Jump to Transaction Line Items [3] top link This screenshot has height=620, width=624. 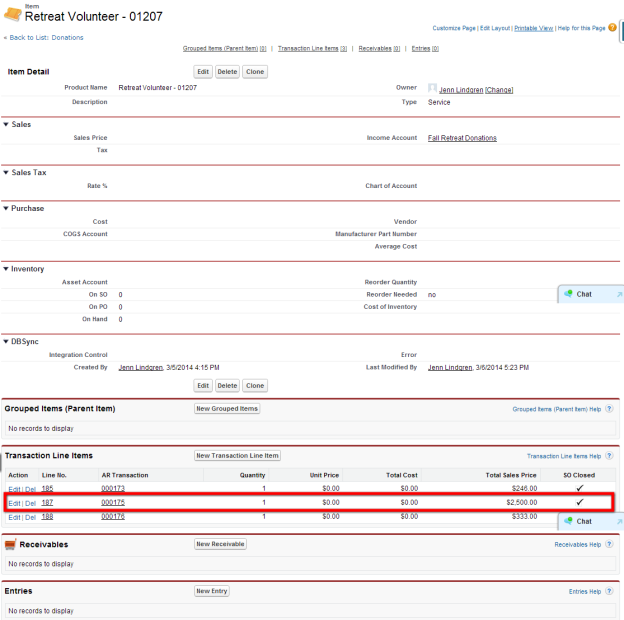click(312, 48)
